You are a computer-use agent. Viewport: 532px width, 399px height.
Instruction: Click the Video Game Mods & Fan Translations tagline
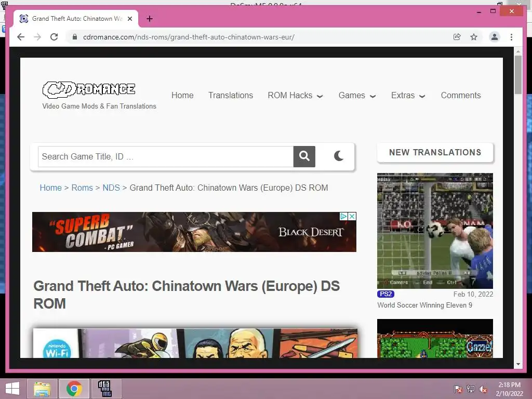(x=99, y=106)
